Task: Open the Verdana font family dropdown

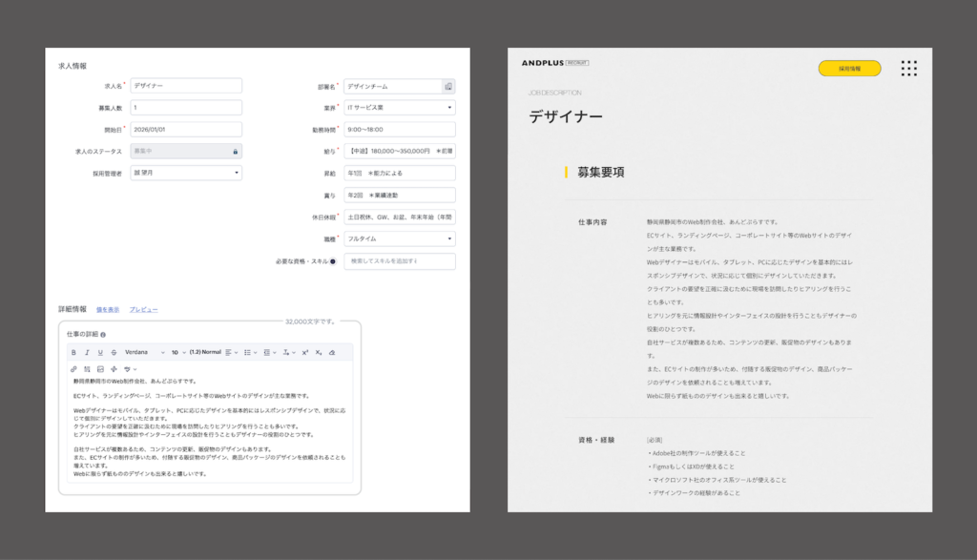Action: [x=143, y=351]
